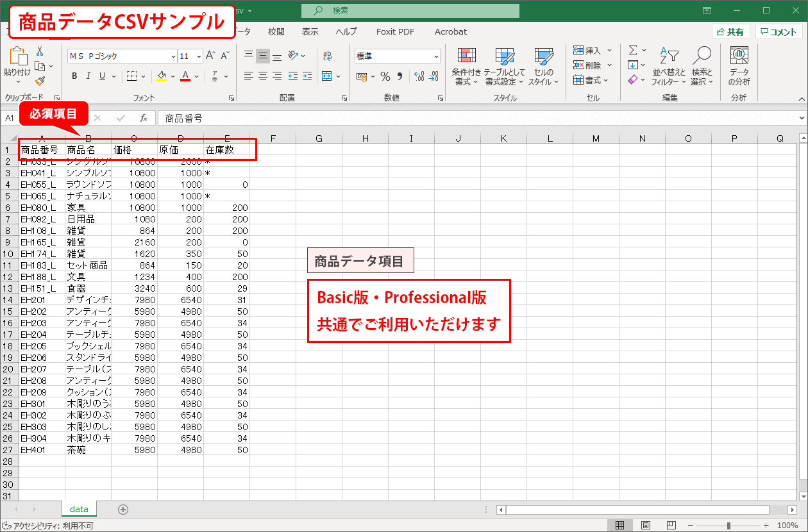Click the Wrap Text icon
The height and width of the screenshot is (532, 808).
point(328,56)
